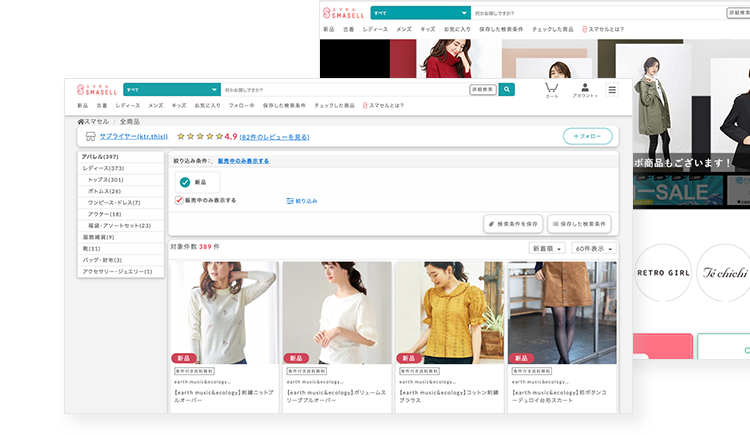Screen dimensions: 750x435
Task: Uncheck 販売中のみ表示する checkbox
Action: (x=179, y=200)
